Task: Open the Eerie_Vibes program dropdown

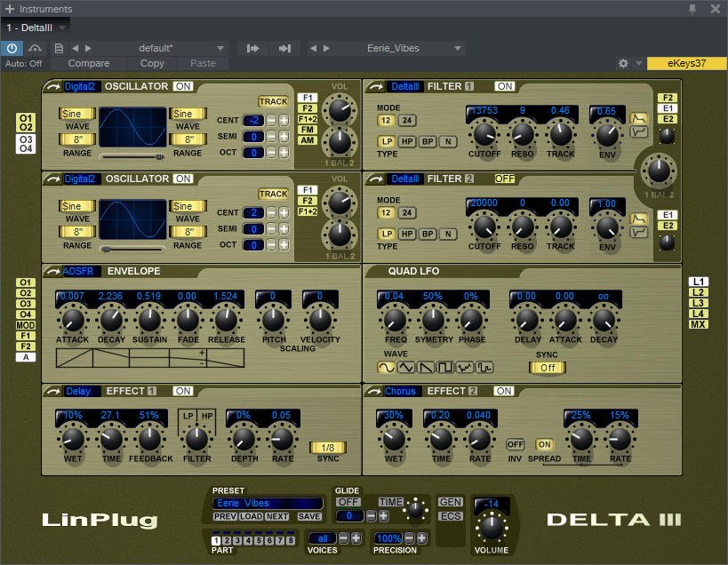Action: coord(457,48)
